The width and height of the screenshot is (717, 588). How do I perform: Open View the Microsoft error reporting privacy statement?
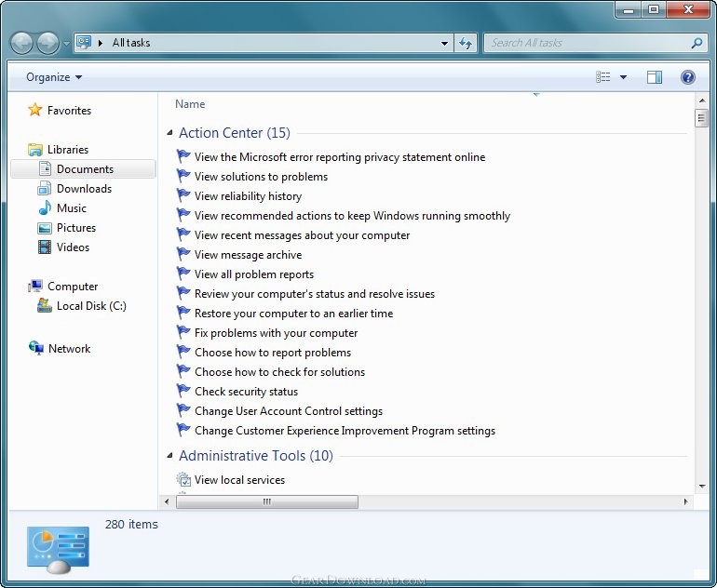(x=339, y=157)
